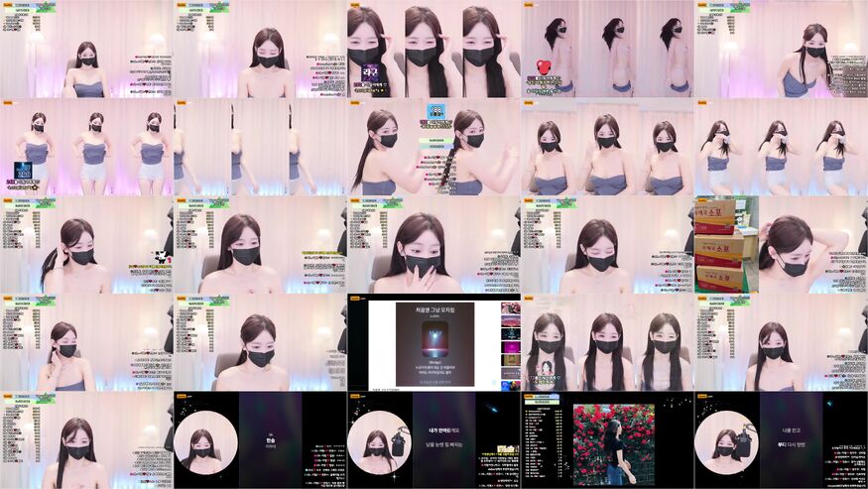Click the red heart sticker overlay
The image size is (868, 489).
click(543, 67)
